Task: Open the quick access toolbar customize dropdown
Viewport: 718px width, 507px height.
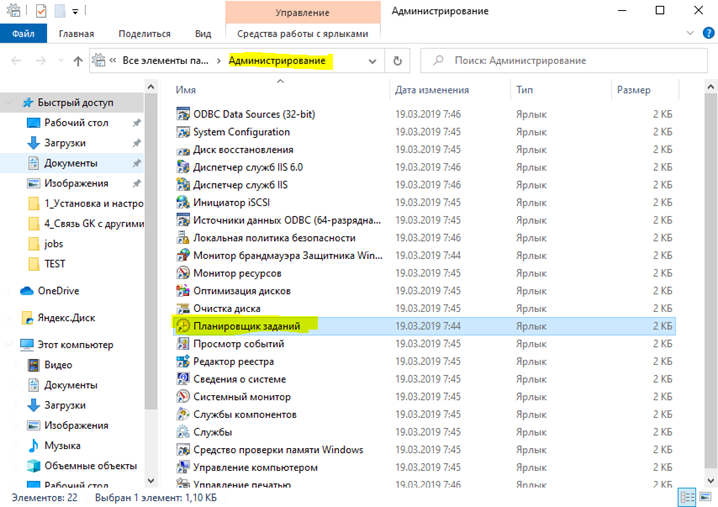Action: [x=75, y=11]
